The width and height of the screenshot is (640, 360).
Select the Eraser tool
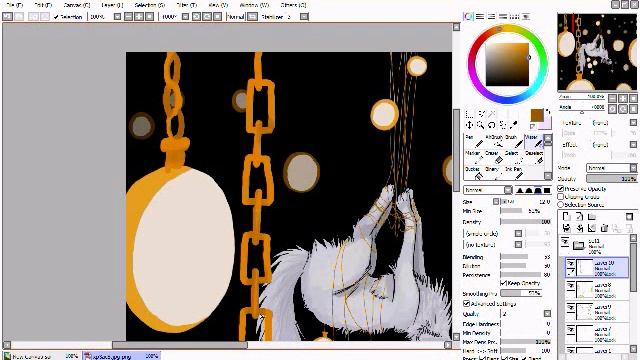pyautogui.click(x=493, y=157)
